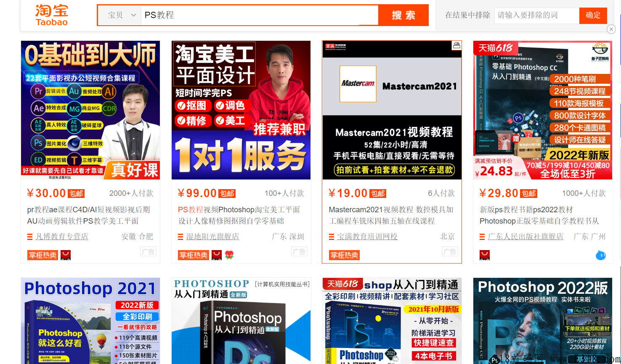Close the exclude filter panel with X

tap(611, 29)
